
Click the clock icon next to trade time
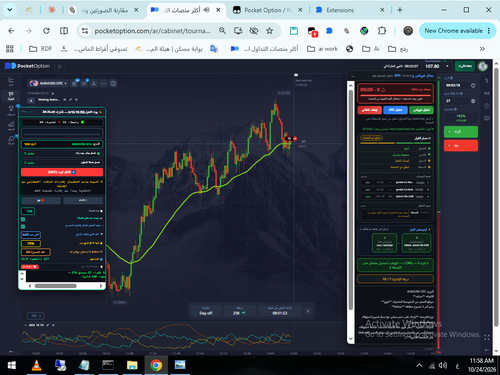click(473, 86)
